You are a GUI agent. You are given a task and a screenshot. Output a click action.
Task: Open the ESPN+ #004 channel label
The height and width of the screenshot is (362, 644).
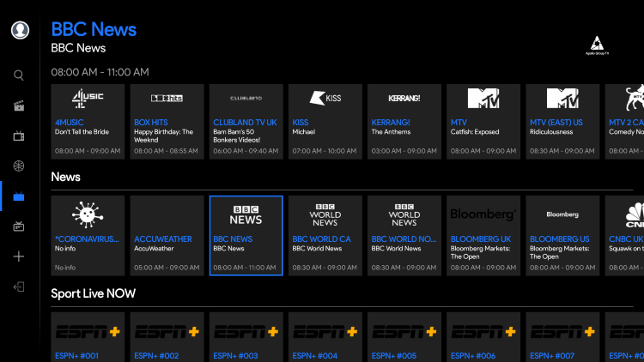314,356
